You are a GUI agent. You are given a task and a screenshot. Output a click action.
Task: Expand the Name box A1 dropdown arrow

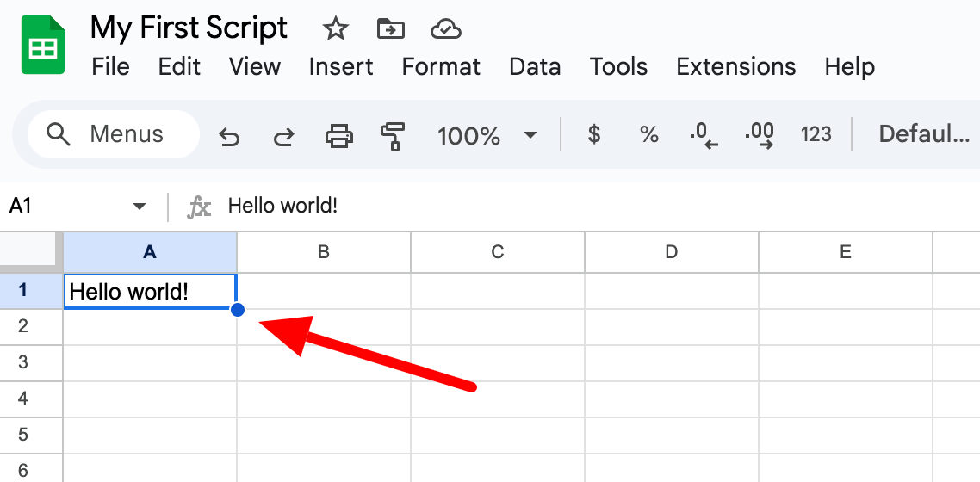coord(140,207)
